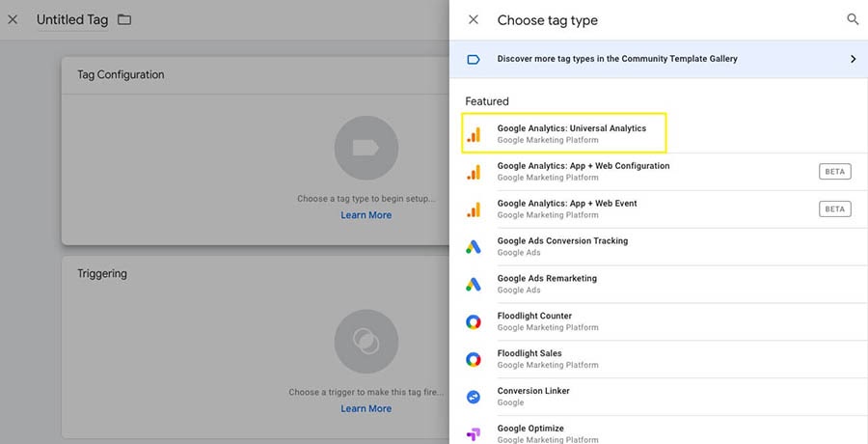Click the Floodlight Counter ring icon
The height and width of the screenshot is (444, 868).
tap(474, 322)
